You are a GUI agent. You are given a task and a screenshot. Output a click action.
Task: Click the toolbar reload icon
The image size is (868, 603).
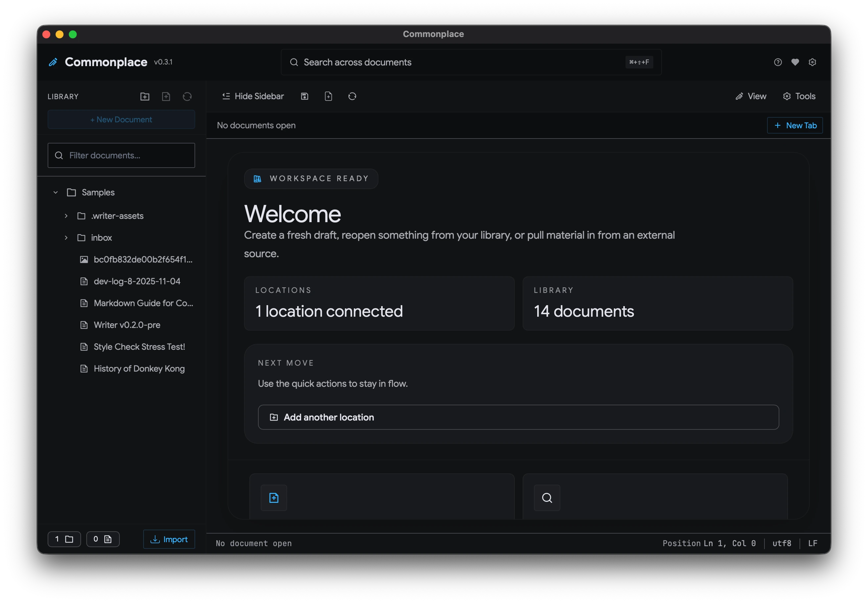pos(352,96)
